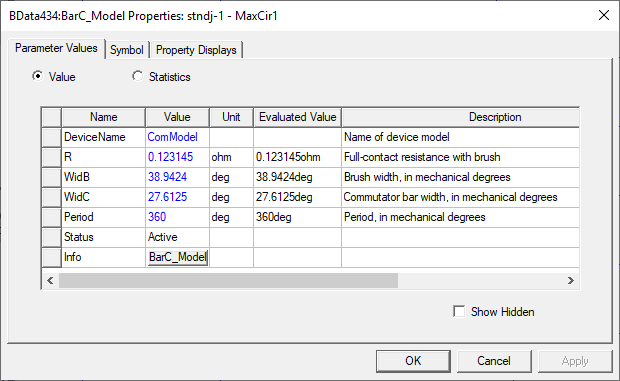Select the Period row header box
This screenshot has height=381, width=620.
click(x=51, y=217)
